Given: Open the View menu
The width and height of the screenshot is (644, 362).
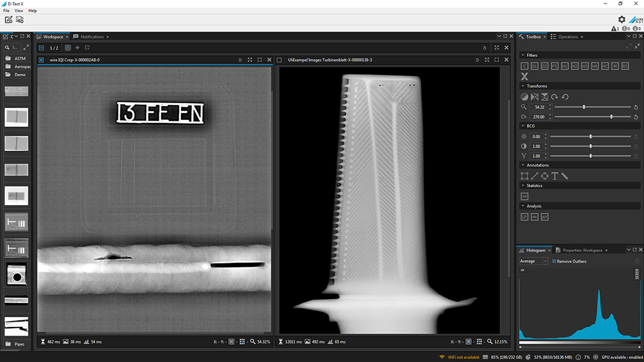Looking at the screenshot, I should [19, 11].
